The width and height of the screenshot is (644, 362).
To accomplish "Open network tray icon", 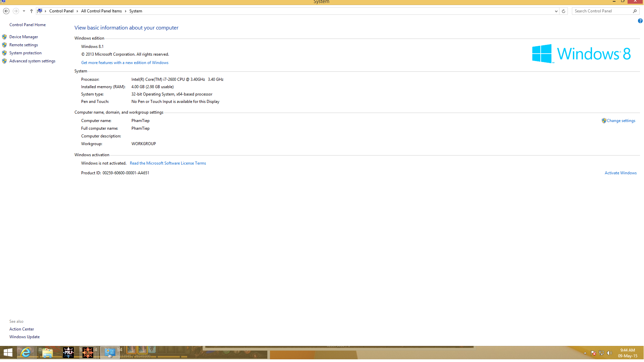I will [x=601, y=353].
